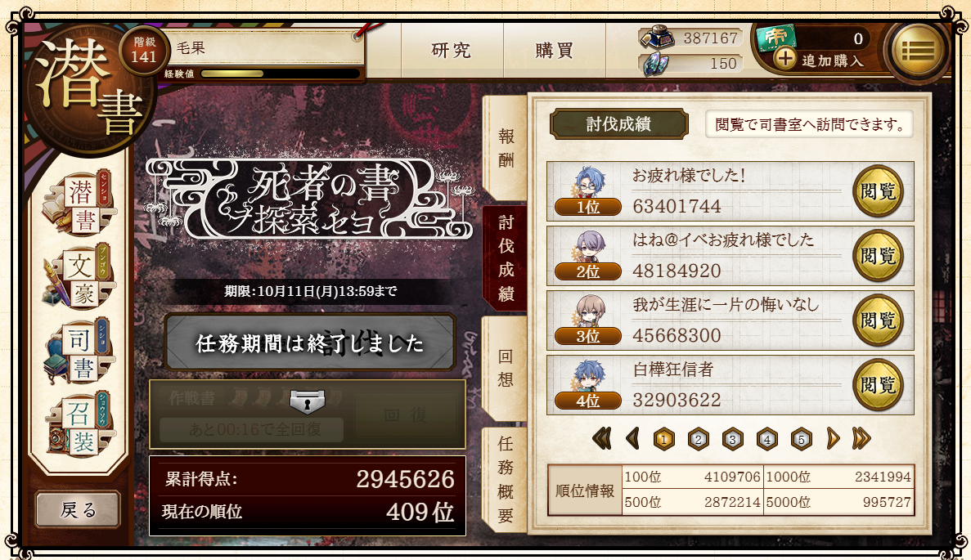Screen dimensions: 971x560
Task: Open the round gold main menu icon
Action: click(x=918, y=52)
